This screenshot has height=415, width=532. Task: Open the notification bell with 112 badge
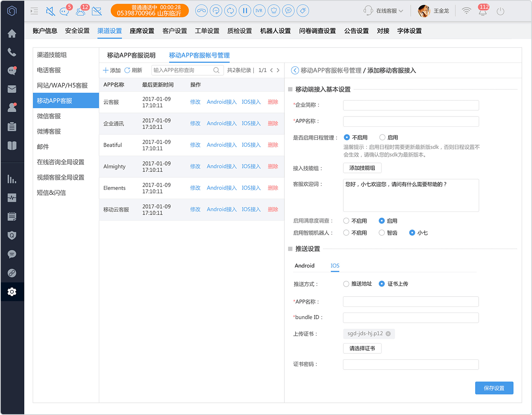483,11
